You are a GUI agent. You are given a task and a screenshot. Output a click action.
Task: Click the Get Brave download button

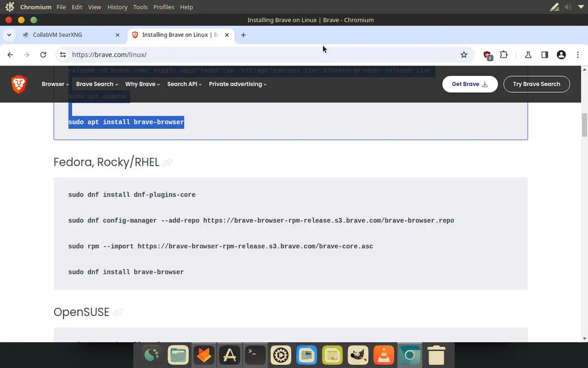pyautogui.click(x=470, y=84)
